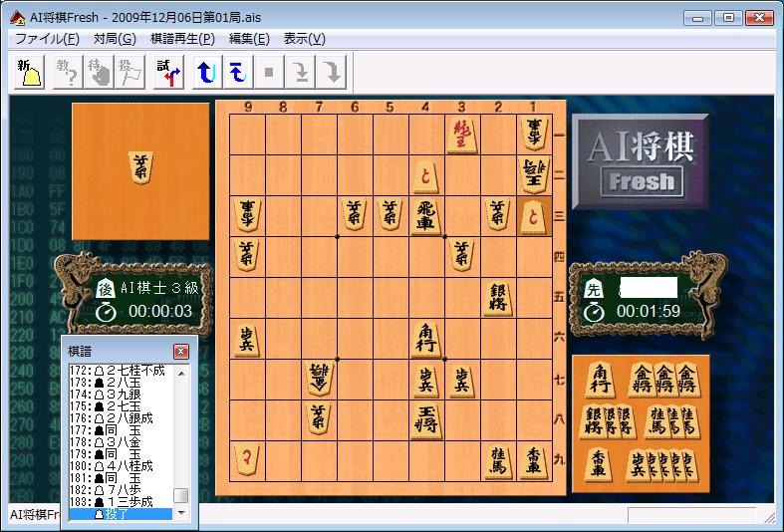Click the 歩兵 pawn at 4七
This screenshot has width=784, height=532.
pyautogui.click(x=426, y=381)
